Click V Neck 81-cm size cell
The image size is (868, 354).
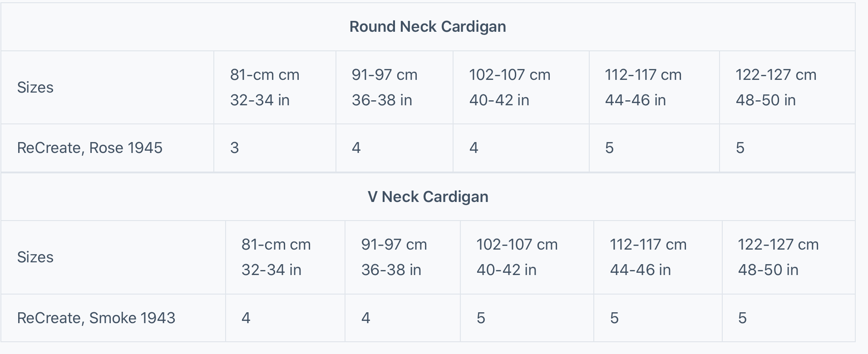pyautogui.click(x=276, y=257)
